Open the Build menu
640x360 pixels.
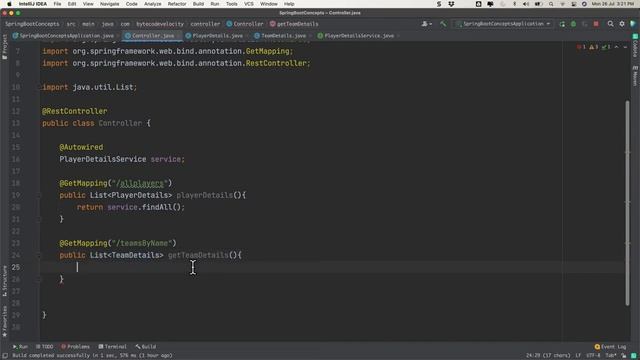198,4
